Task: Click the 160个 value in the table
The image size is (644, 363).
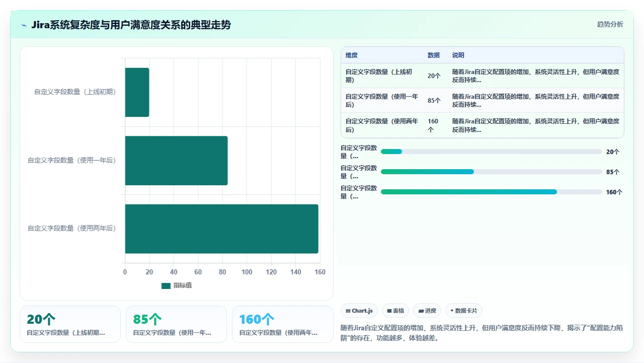Action: pyautogui.click(x=433, y=125)
